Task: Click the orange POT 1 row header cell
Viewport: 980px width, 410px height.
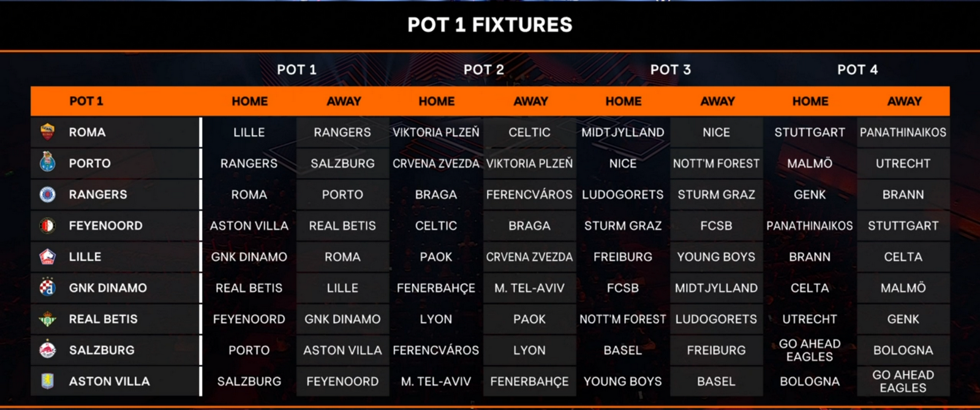Action: click(86, 101)
